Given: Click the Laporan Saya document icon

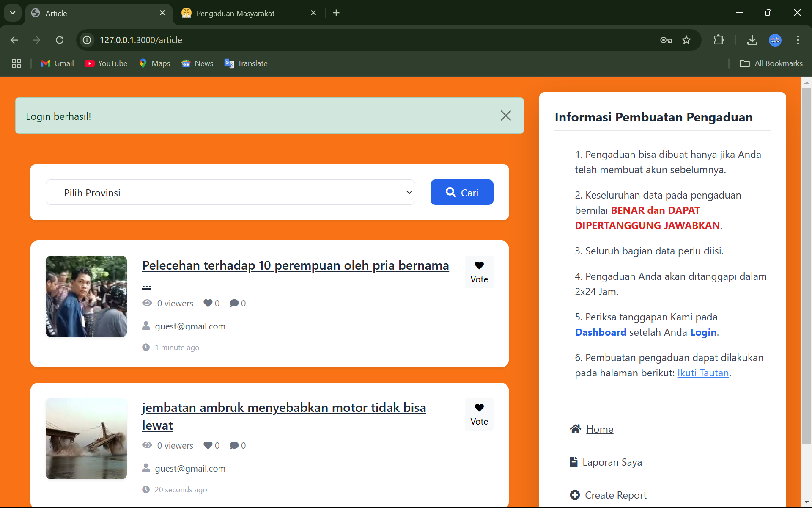Looking at the screenshot, I should (x=573, y=462).
